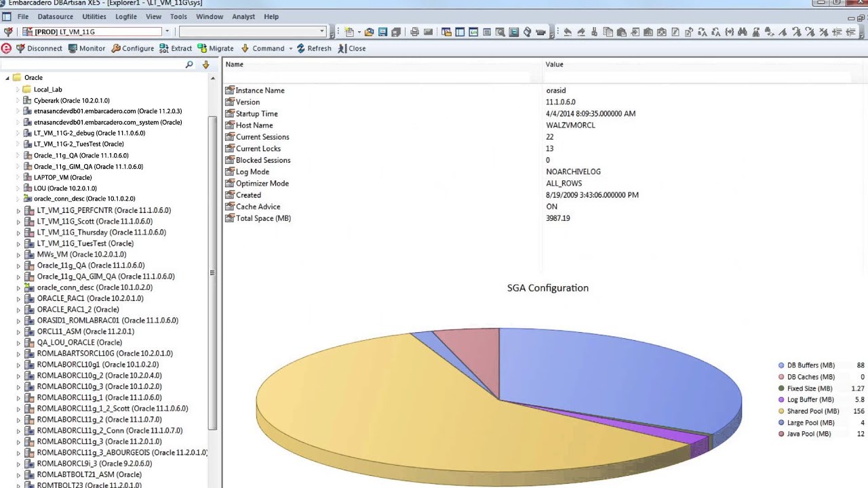Select LAPTOP_VM (Oracle) in tree
Image resolution: width=868 pixels, height=488 pixels.
[x=62, y=178]
